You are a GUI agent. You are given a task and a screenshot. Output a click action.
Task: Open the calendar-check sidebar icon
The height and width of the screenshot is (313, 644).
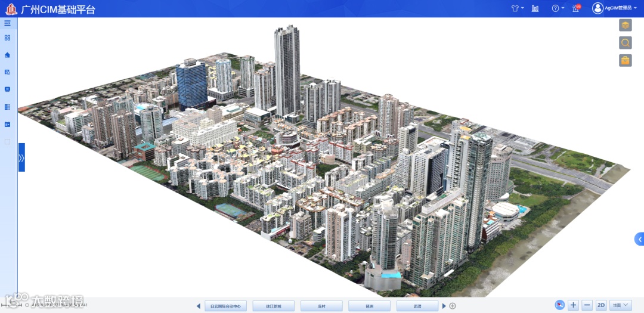(x=7, y=124)
